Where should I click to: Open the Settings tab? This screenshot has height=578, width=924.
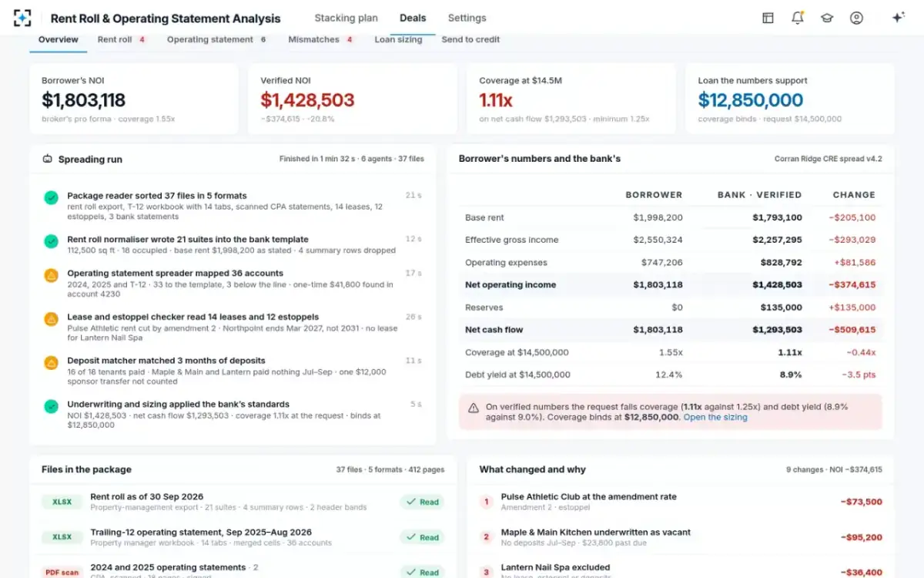coord(467,18)
